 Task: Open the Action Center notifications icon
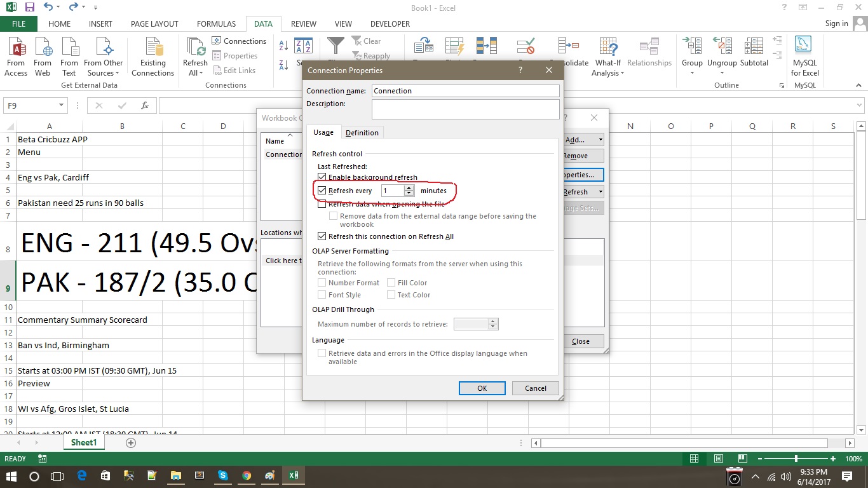[x=847, y=476]
